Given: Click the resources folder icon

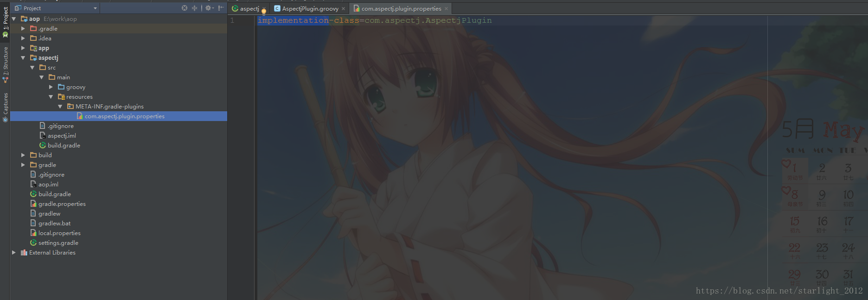Looking at the screenshot, I should 61,96.
